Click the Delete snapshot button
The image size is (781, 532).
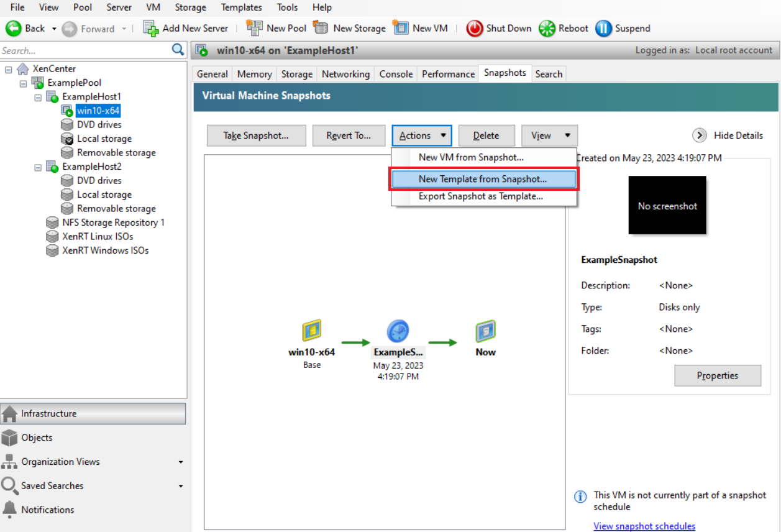coord(486,135)
